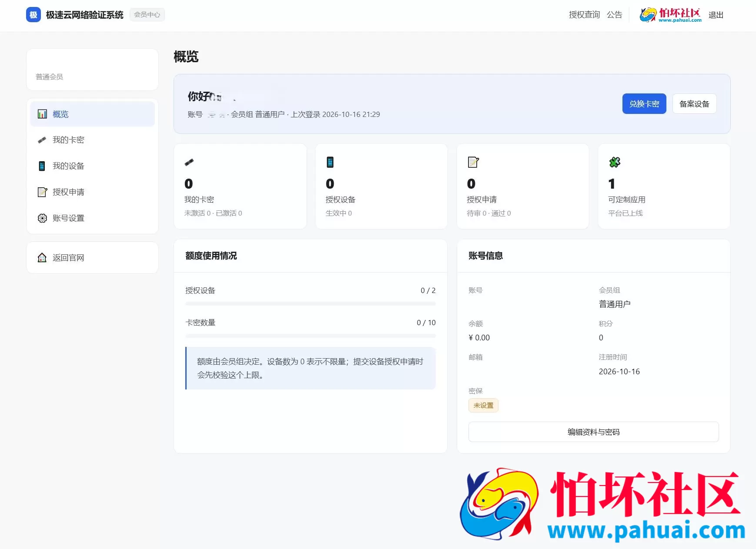This screenshot has height=549, width=756.
Task: Click 普通会员 label in profile card
Action: coord(49,77)
